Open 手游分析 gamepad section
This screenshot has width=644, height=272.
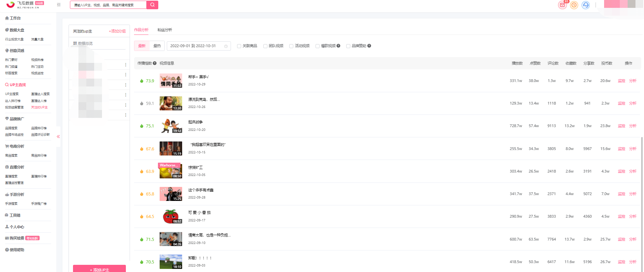[x=15, y=194]
